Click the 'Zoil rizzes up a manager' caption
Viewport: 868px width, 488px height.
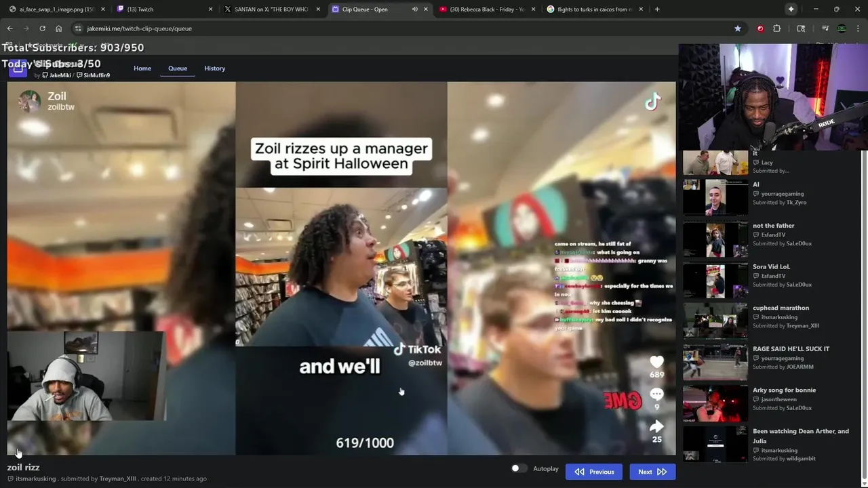[341, 156]
